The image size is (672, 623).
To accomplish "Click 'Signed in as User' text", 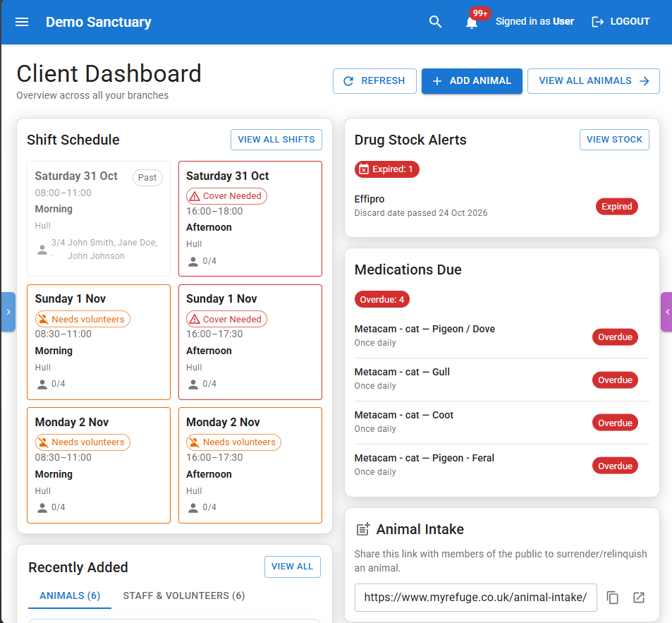I will tap(534, 21).
